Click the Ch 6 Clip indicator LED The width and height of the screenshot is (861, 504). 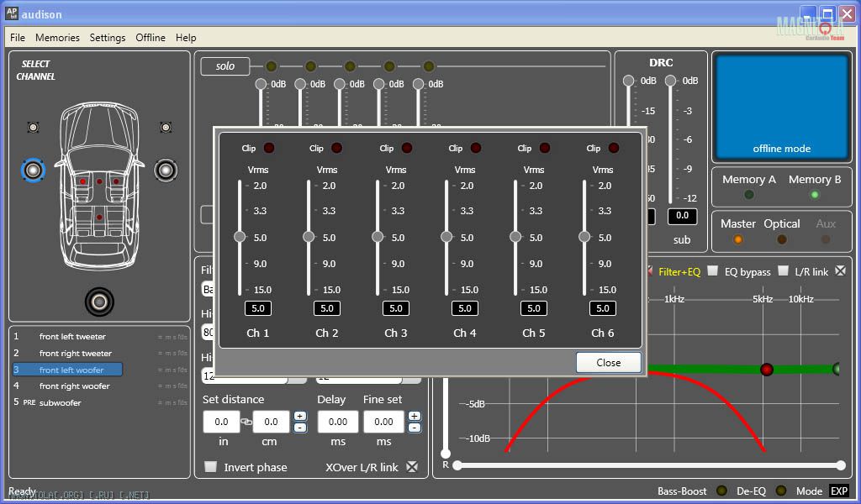pos(614,148)
